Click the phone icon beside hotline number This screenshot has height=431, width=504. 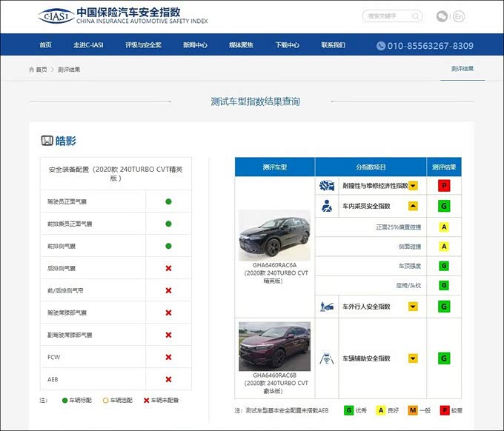381,46
